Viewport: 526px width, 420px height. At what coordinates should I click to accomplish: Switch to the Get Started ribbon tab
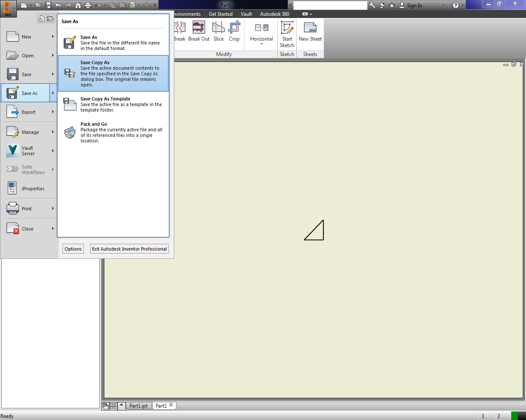(221, 14)
